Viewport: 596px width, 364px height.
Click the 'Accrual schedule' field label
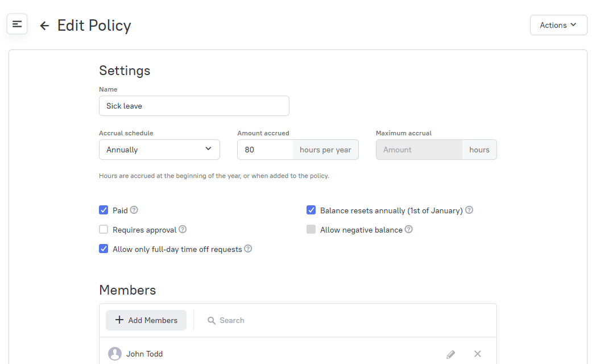(x=126, y=133)
